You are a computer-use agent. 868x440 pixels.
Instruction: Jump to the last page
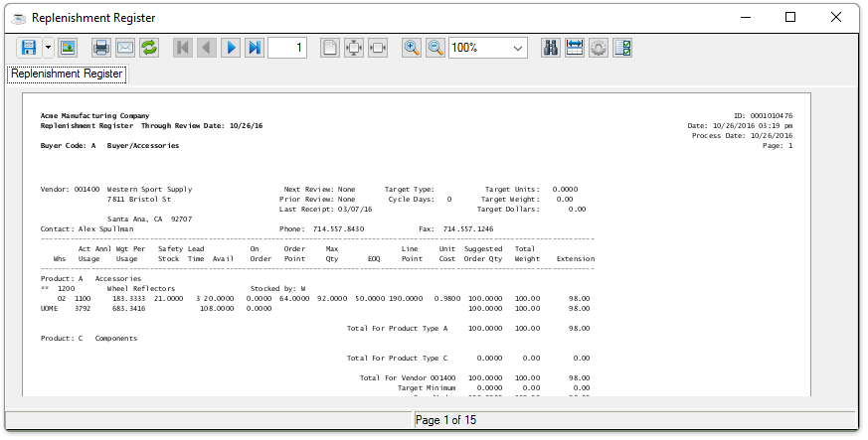tap(255, 48)
